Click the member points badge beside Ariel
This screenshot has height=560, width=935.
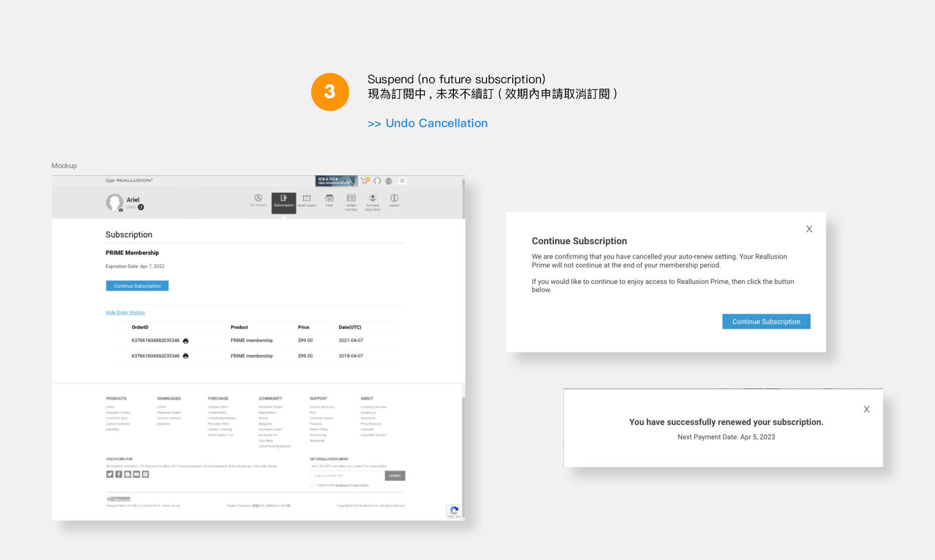click(x=141, y=207)
